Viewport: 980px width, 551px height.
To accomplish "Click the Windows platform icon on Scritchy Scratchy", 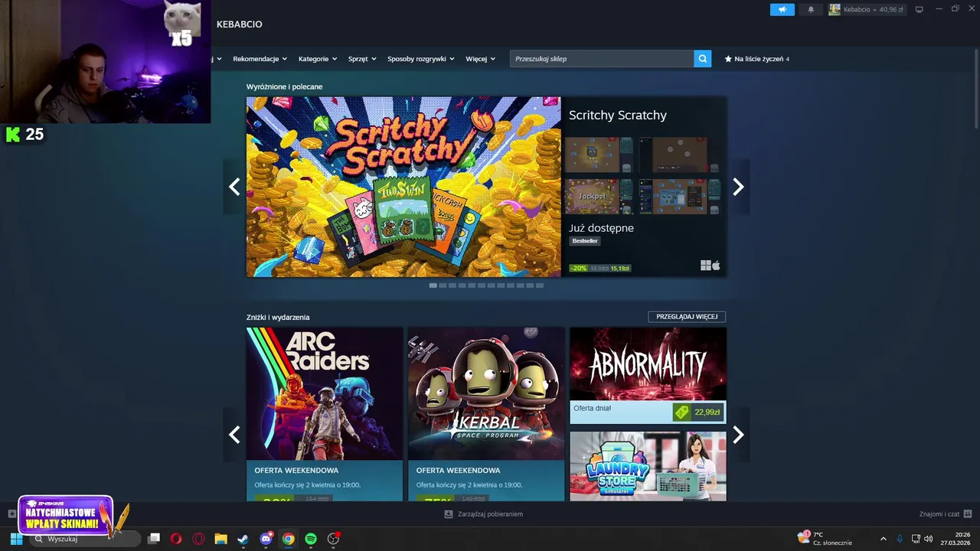I will [706, 266].
